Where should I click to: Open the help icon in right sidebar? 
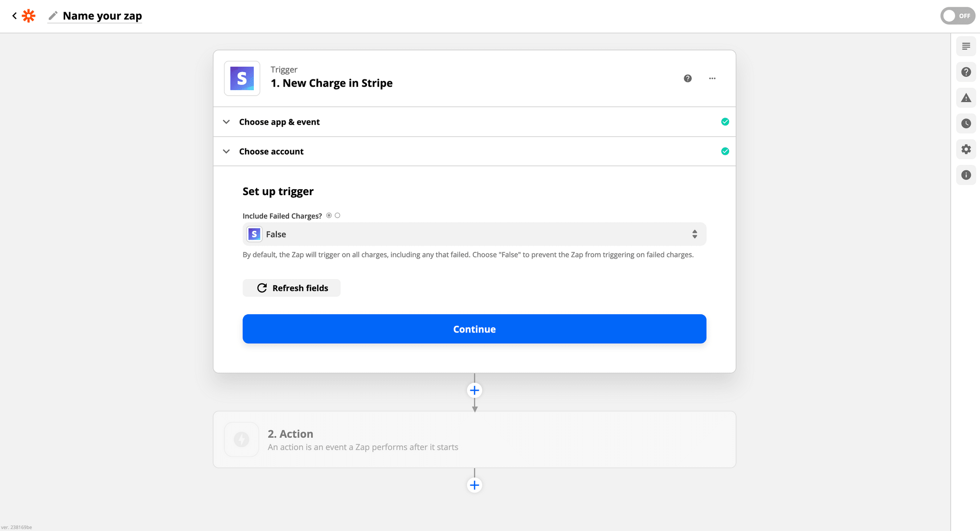pos(966,72)
